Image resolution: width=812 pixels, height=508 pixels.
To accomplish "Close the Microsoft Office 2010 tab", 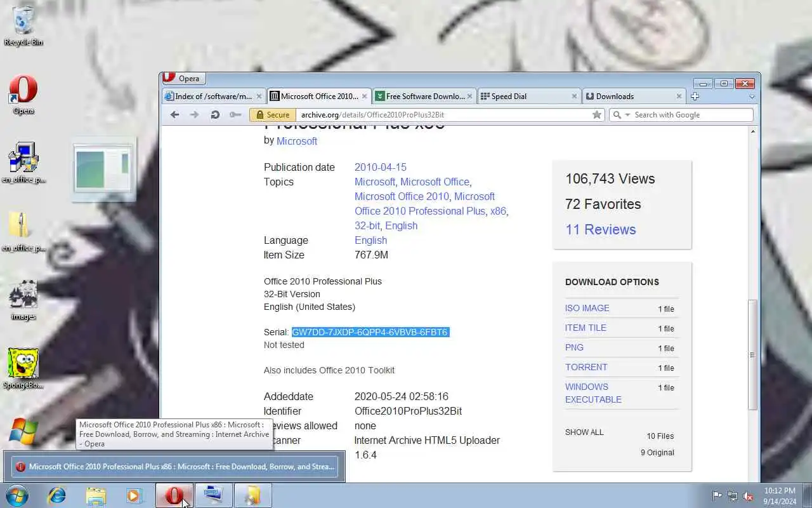I will (365, 97).
